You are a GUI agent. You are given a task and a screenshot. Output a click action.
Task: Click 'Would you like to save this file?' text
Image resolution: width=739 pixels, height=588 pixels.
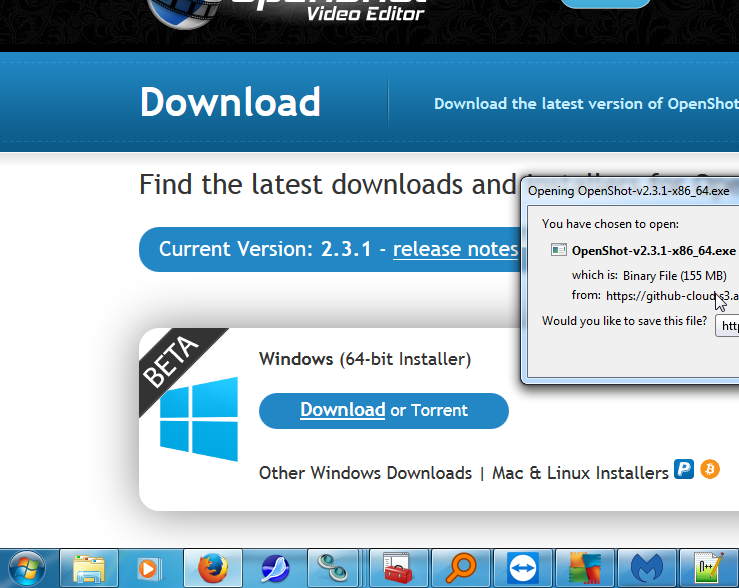point(624,321)
